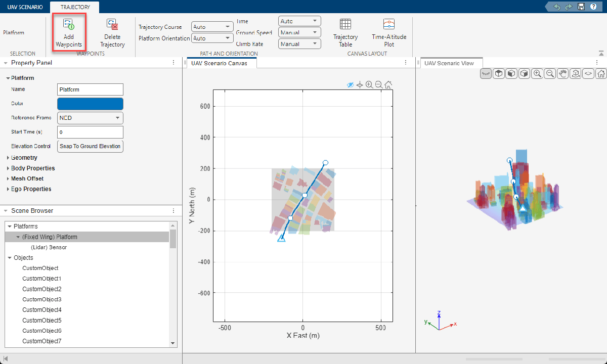Select the pan hand tool in Scenario View
Viewport: 607px width, 364px height.
(562, 73)
